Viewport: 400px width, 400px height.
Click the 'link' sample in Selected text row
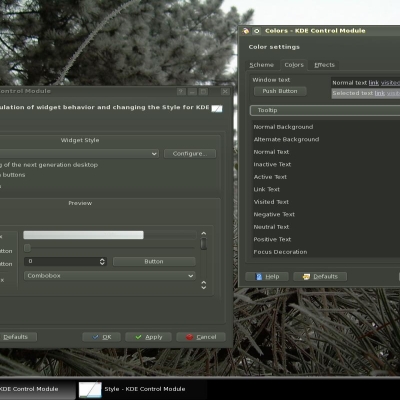pos(380,93)
